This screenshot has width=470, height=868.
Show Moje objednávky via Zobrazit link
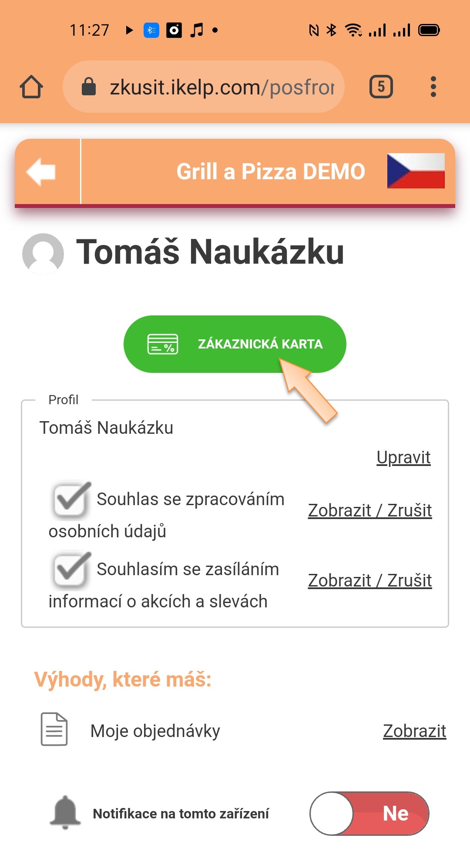tap(414, 731)
